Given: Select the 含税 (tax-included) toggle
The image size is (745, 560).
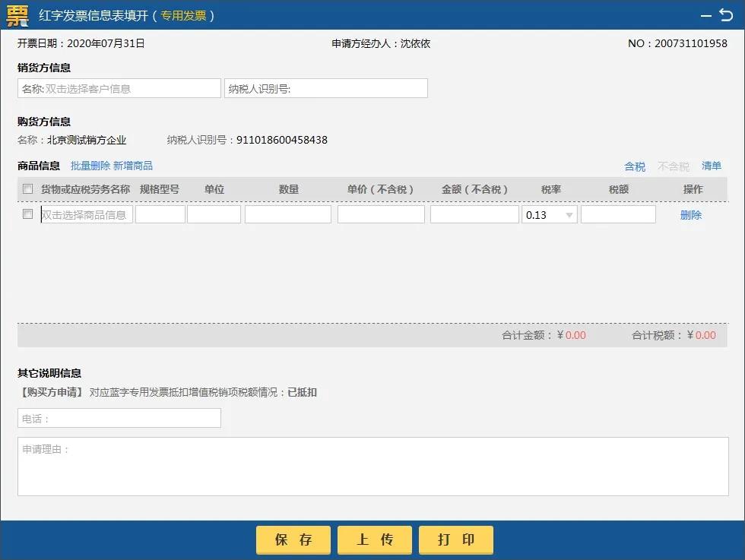Looking at the screenshot, I should [x=635, y=166].
